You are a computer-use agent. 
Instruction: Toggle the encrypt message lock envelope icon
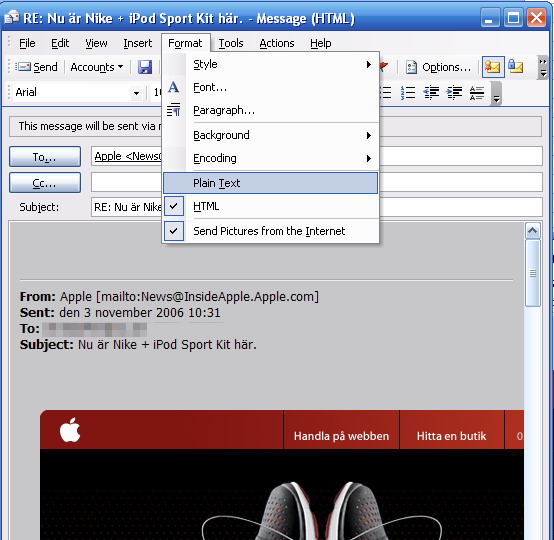515,66
